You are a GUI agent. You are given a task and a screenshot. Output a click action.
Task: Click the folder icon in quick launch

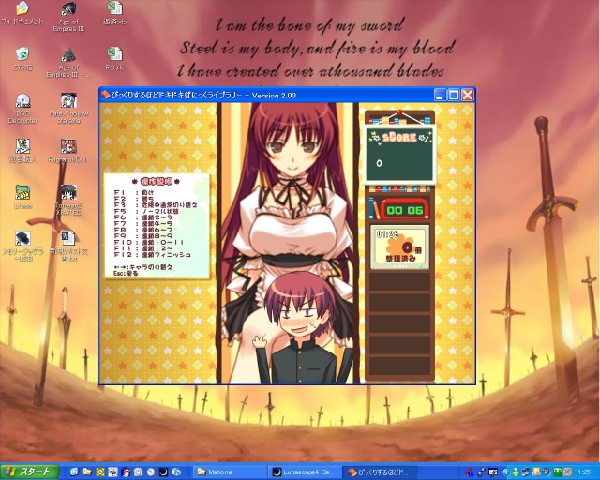point(87,472)
